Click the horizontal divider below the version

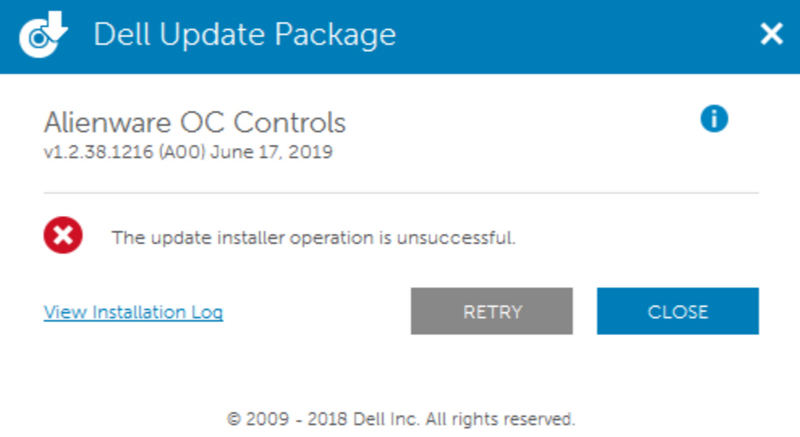[400, 192]
